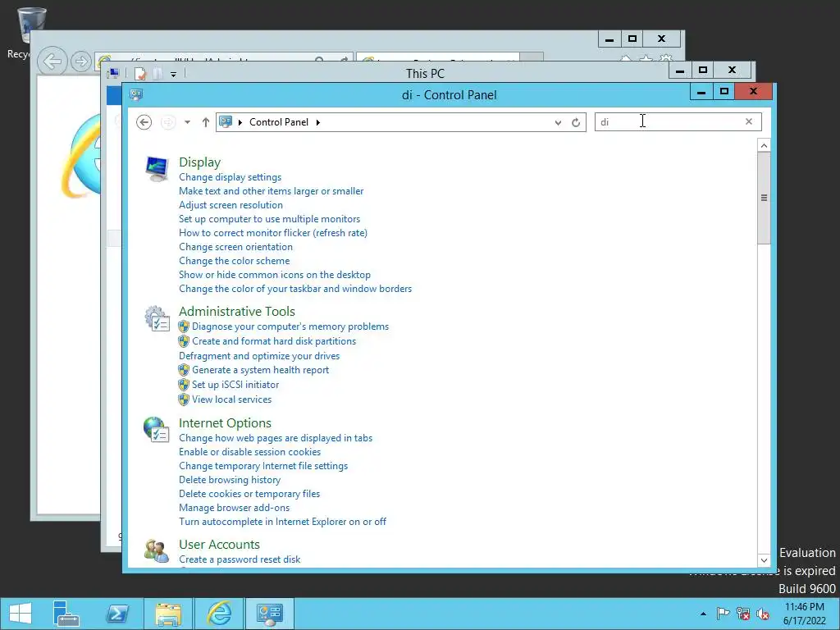Image resolution: width=840 pixels, height=630 pixels.
Task: Open User Accounts heading link
Action: click(219, 545)
